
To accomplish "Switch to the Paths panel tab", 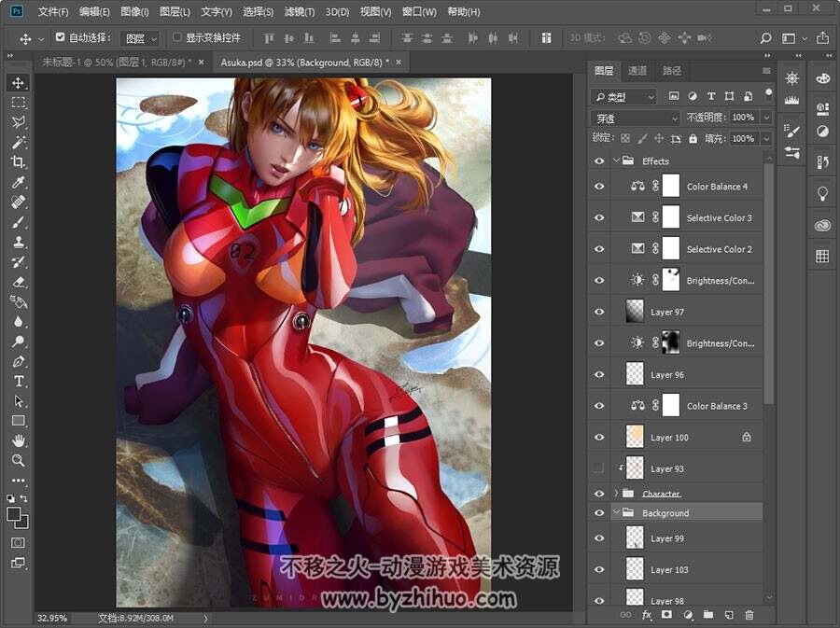I will (672, 71).
